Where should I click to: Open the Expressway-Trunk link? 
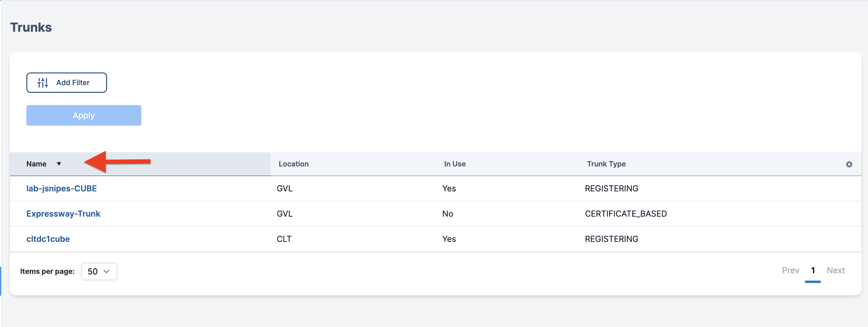pos(63,214)
